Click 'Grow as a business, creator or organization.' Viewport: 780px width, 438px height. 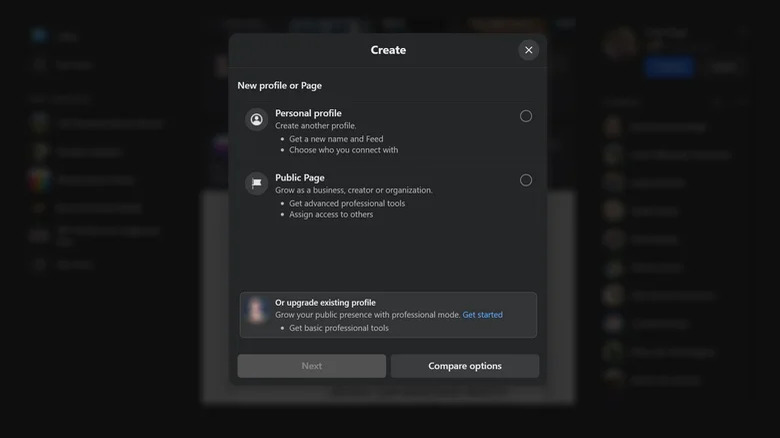pos(354,190)
